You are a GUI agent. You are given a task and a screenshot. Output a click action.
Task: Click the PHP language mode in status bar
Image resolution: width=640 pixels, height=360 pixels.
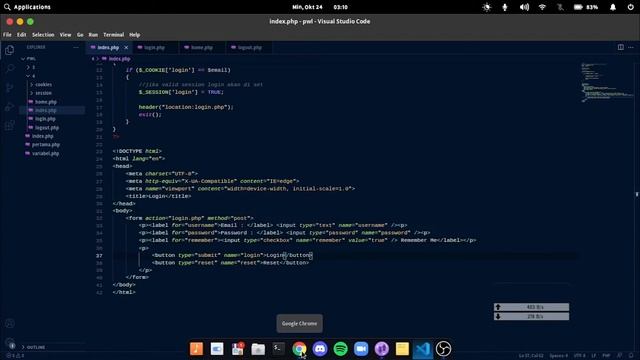[607, 356]
